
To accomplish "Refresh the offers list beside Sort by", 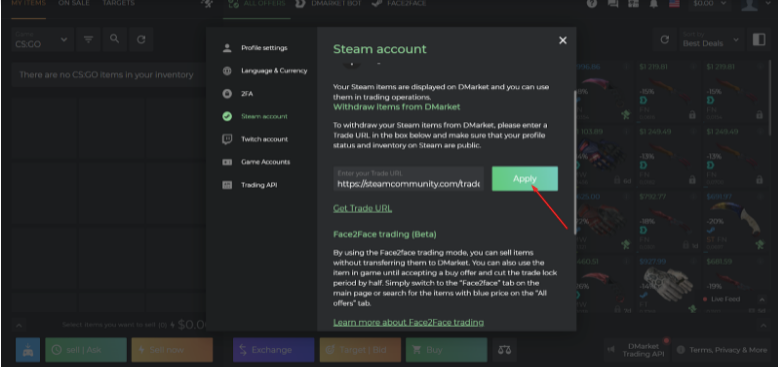I will click(x=665, y=40).
